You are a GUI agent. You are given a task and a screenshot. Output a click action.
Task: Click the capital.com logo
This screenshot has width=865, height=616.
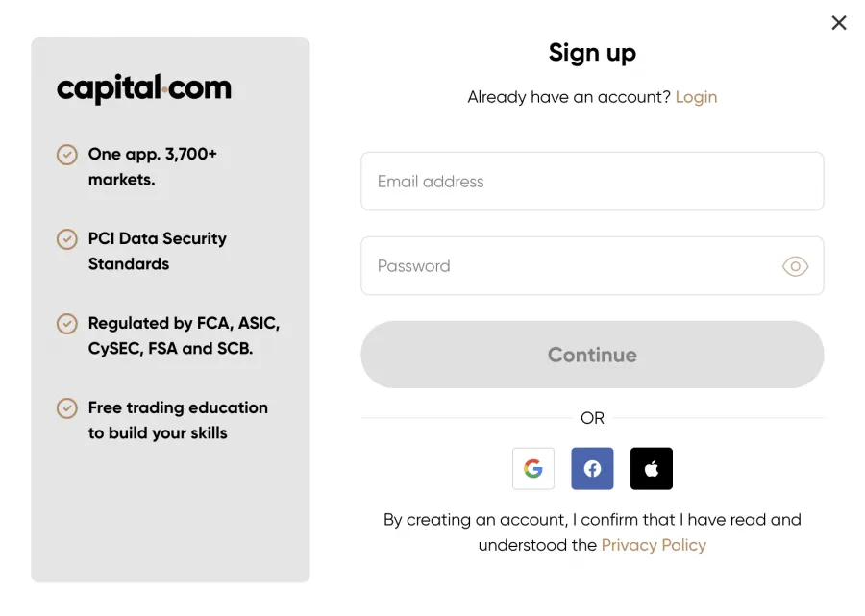coord(144,89)
